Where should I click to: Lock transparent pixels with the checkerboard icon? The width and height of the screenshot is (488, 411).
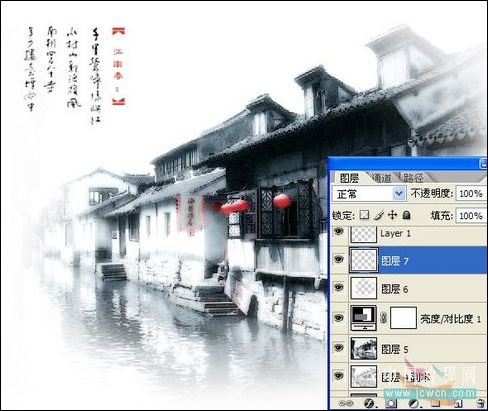coord(364,215)
